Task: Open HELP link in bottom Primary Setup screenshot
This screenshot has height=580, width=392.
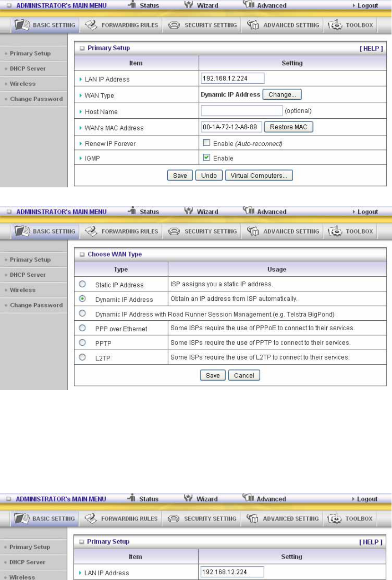Action: (x=371, y=542)
